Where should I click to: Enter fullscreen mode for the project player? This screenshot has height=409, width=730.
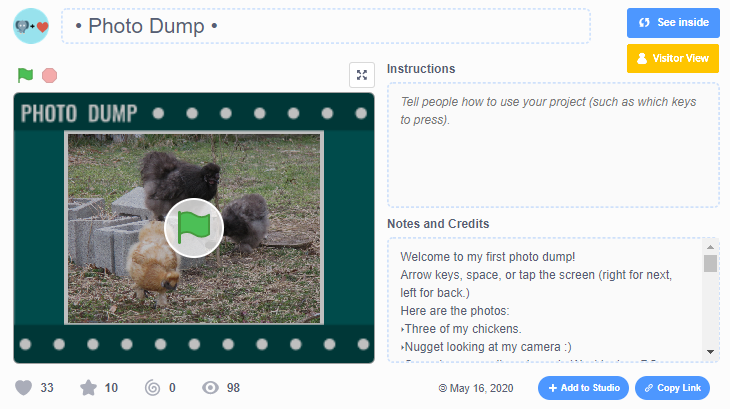click(x=362, y=76)
